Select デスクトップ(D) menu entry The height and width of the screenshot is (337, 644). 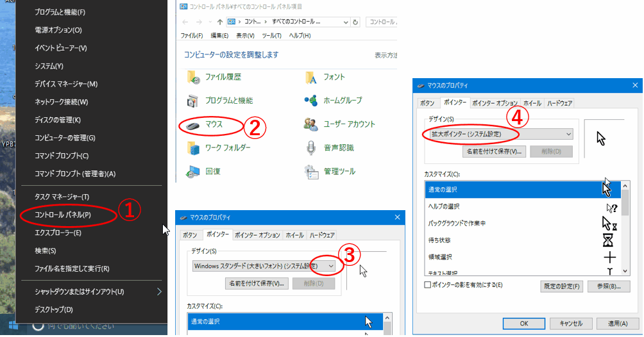click(53, 309)
